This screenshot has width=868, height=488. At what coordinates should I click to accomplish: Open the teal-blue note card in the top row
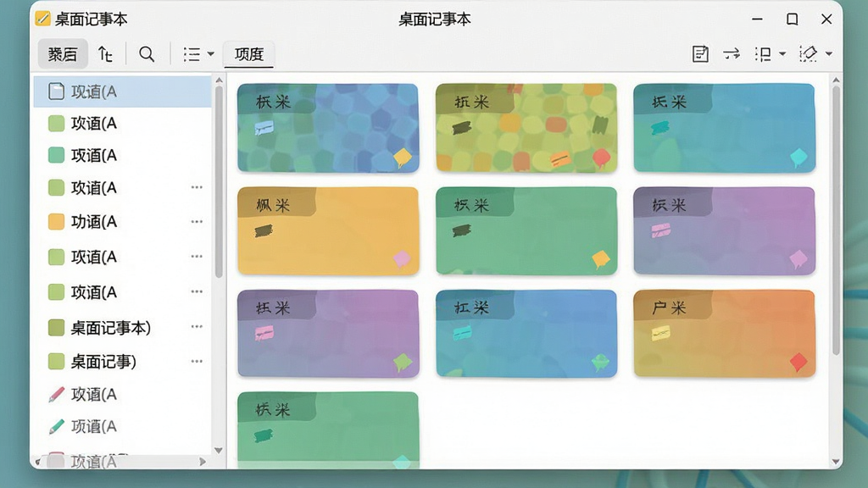[x=724, y=128]
